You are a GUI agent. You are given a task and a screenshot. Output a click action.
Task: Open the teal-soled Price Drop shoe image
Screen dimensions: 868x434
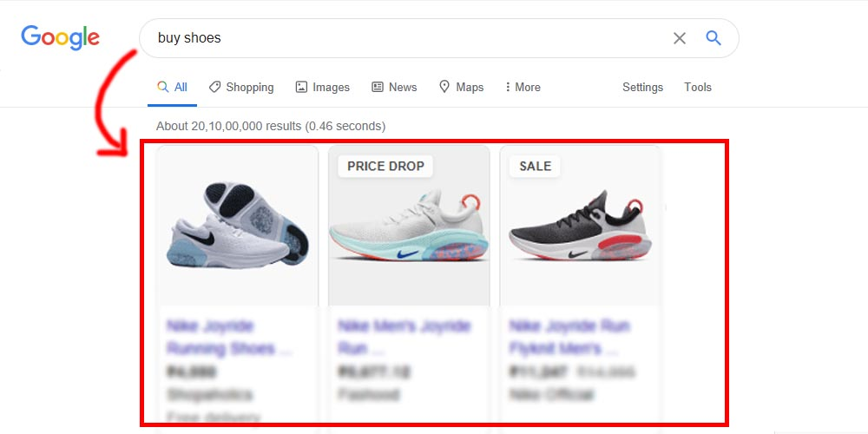coord(409,226)
